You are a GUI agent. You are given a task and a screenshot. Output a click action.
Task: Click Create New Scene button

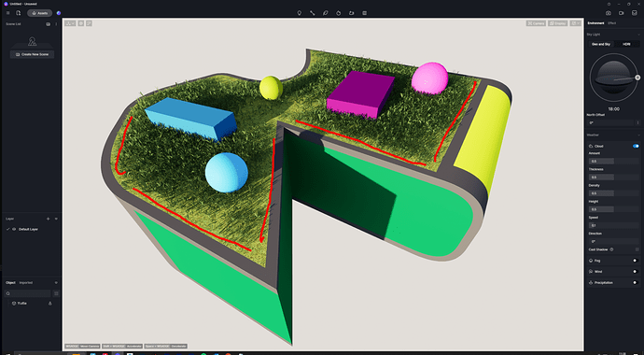pyautogui.click(x=32, y=54)
